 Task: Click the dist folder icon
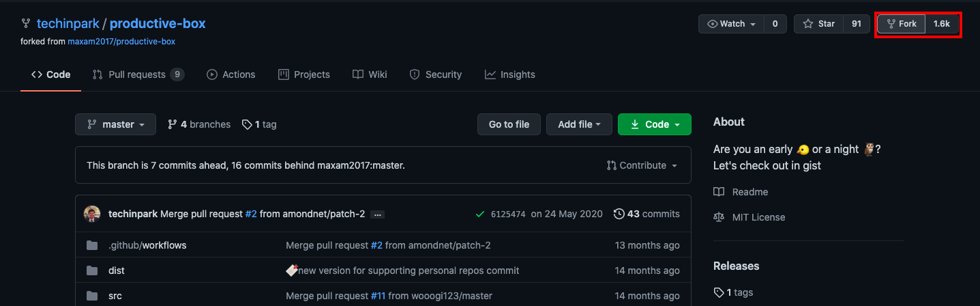click(92, 270)
